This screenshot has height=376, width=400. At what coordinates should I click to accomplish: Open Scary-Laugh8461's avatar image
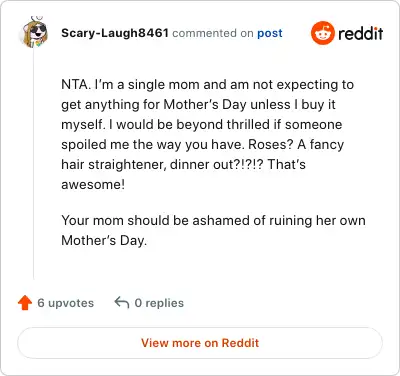tap(33, 32)
